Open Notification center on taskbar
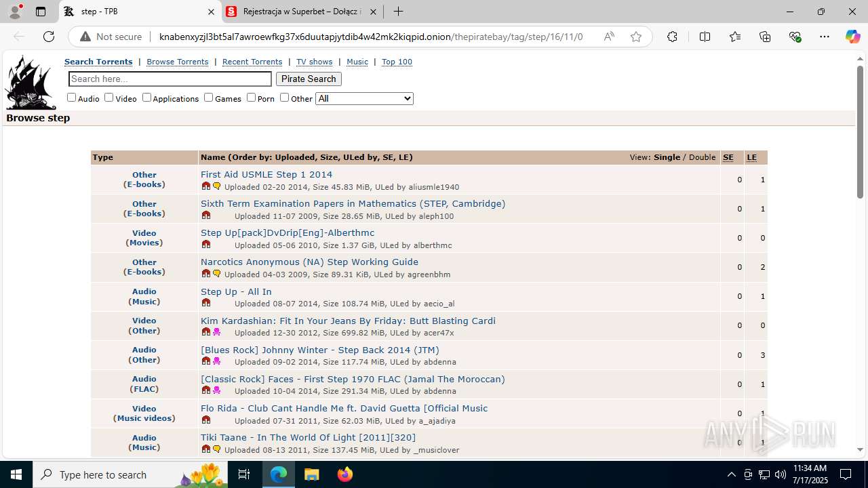The image size is (868, 488). pos(846,474)
